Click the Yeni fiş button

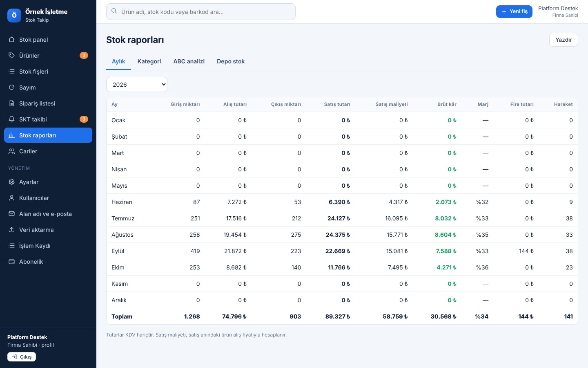point(514,11)
